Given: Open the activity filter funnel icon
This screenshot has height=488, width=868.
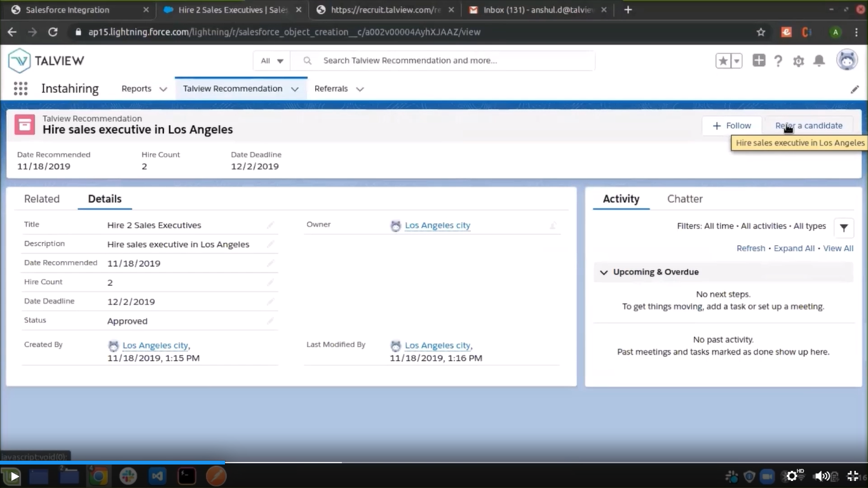Looking at the screenshot, I should (844, 227).
